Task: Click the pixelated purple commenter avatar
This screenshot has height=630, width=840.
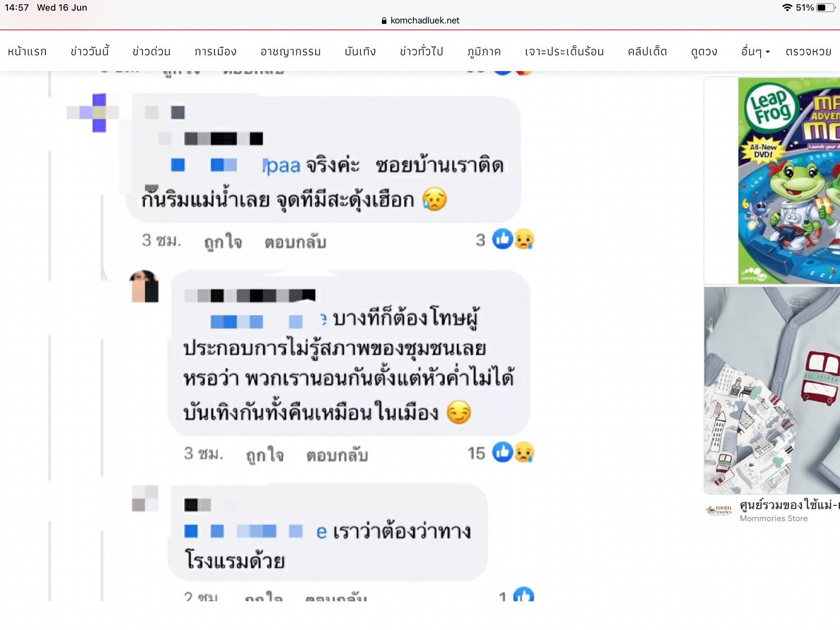Action: (x=94, y=113)
